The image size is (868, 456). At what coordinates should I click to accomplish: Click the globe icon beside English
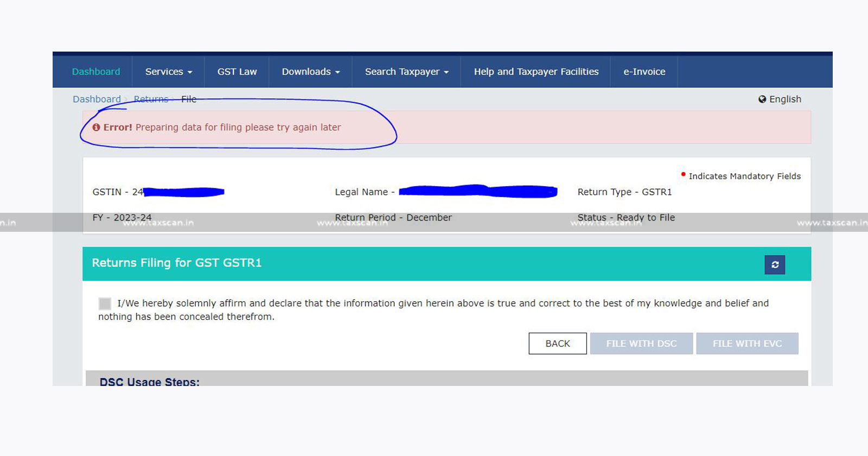pyautogui.click(x=762, y=99)
